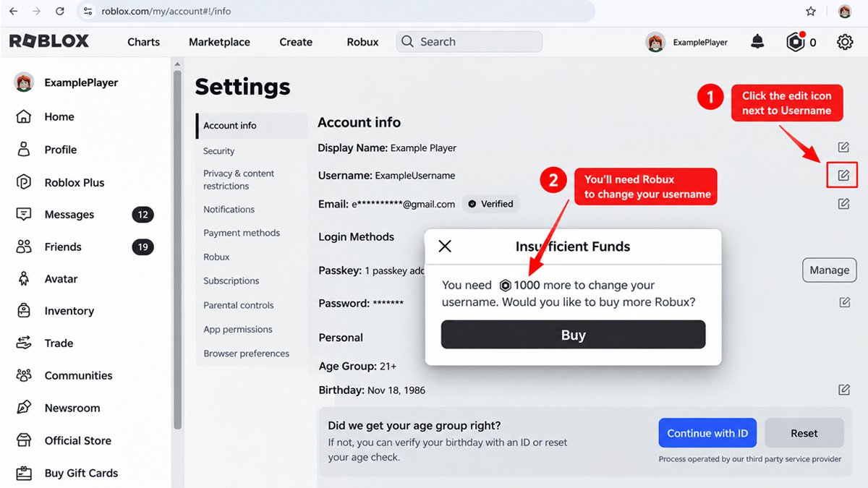
Task: Click the Age Group: 21+ text
Action: pyautogui.click(x=357, y=366)
